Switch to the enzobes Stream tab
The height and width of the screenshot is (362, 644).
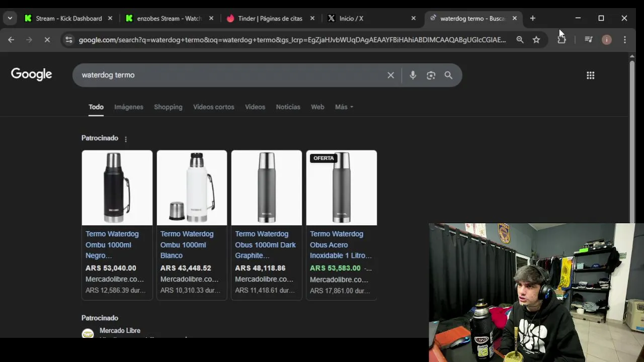169,18
